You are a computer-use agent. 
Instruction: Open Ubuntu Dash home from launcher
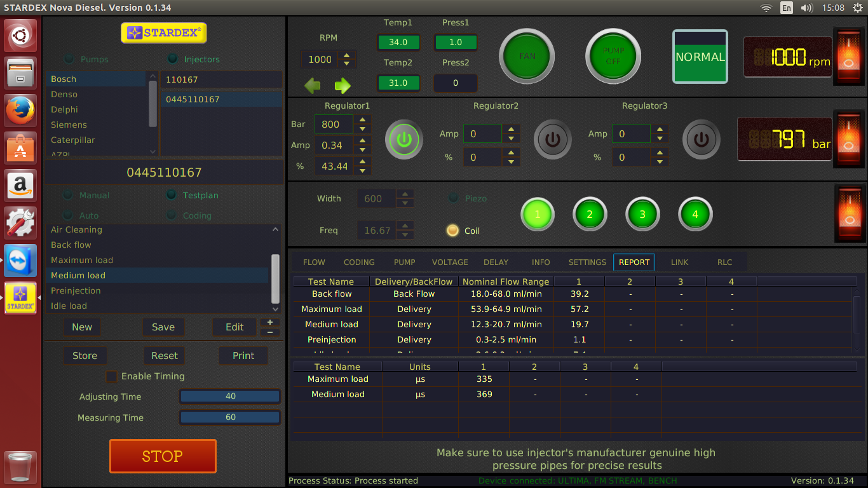20,36
